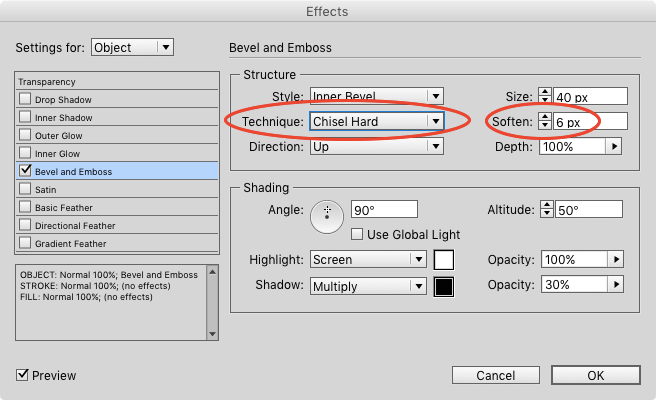Open the Technique dropdown showing Chisel Hard
Viewport: 656px width, 400px height.
[x=376, y=121]
